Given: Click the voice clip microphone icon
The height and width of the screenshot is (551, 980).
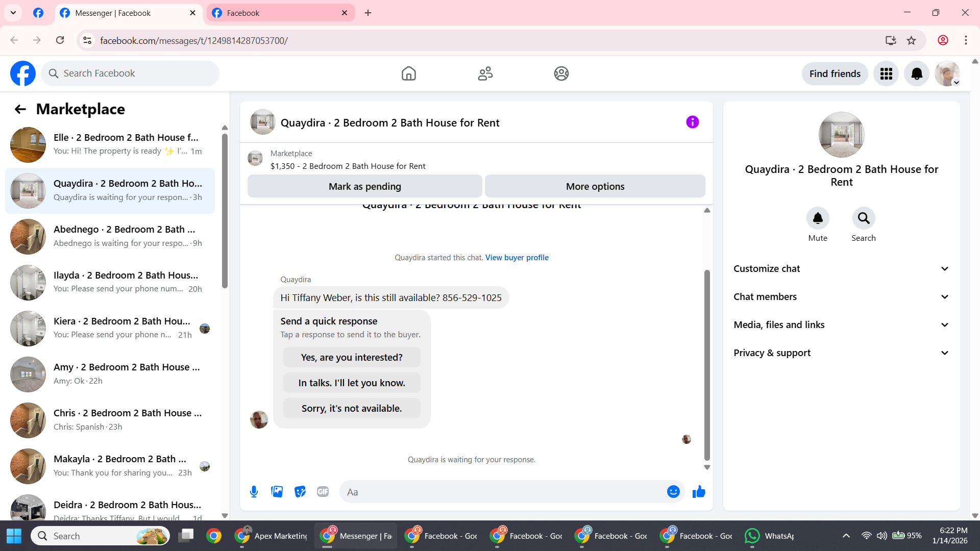Looking at the screenshot, I should pos(254,492).
